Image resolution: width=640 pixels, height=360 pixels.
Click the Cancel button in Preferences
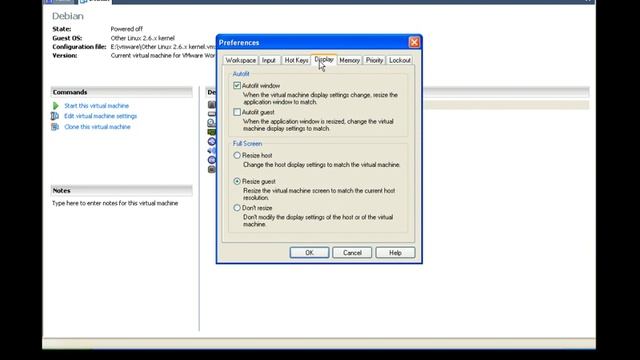352,253
